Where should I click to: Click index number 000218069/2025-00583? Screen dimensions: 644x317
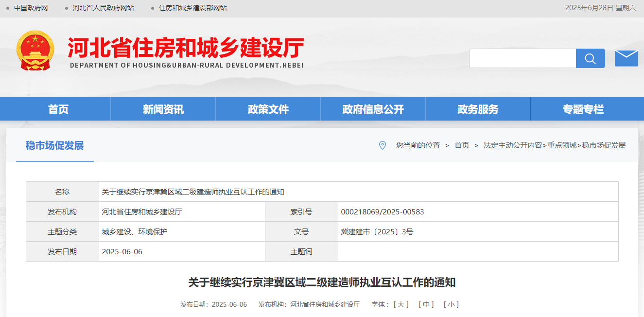click(383, 212)
